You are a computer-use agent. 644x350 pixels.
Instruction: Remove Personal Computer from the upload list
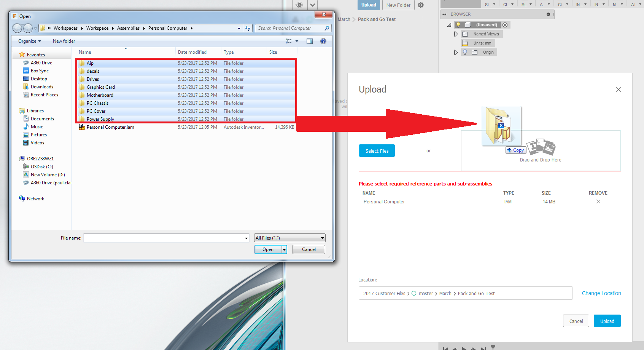(598, 201)
